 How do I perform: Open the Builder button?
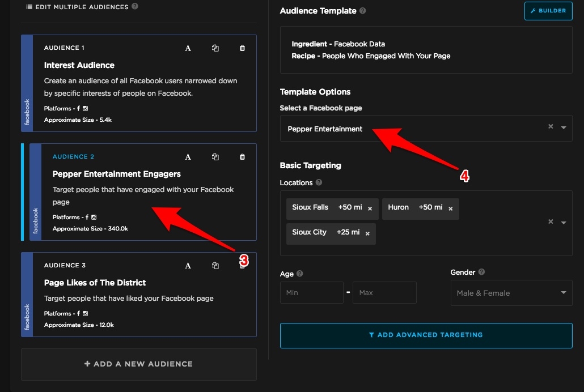point(548,11)
